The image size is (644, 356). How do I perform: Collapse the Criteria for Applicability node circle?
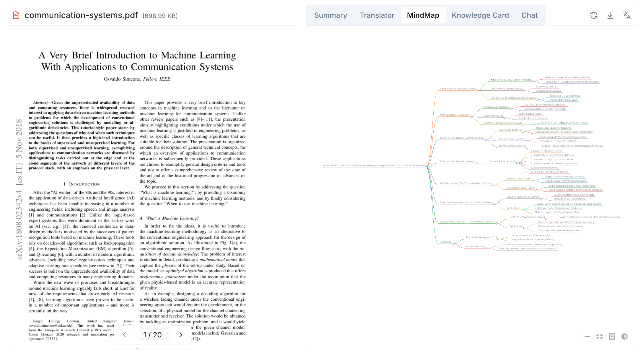[517, 163]
